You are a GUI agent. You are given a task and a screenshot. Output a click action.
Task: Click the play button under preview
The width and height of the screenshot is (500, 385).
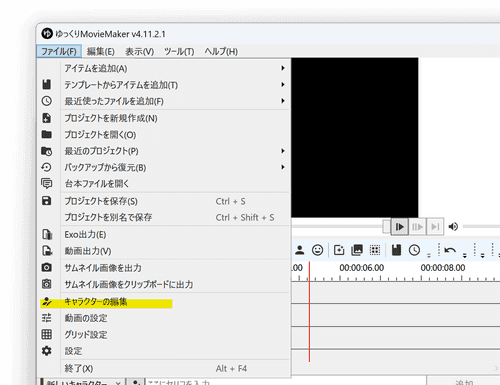click(x=399, y=227)
